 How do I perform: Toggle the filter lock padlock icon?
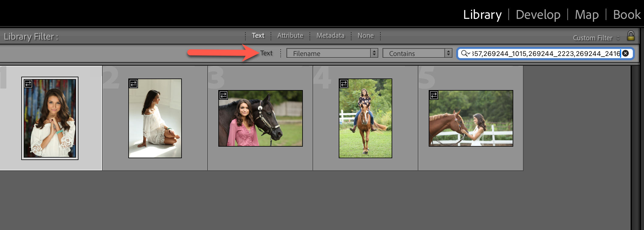tap(631, 36)
